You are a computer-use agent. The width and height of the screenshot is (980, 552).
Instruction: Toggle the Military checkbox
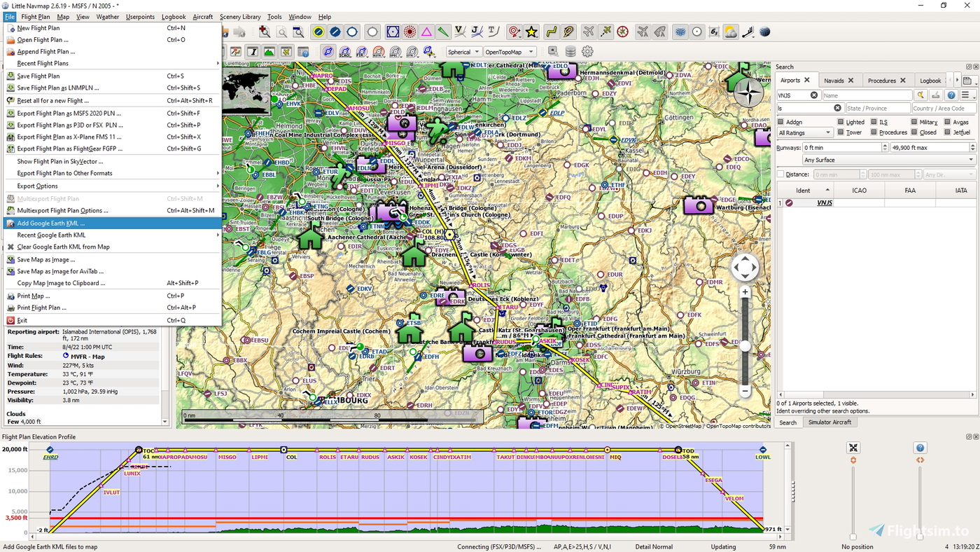[x=913, y=122]
